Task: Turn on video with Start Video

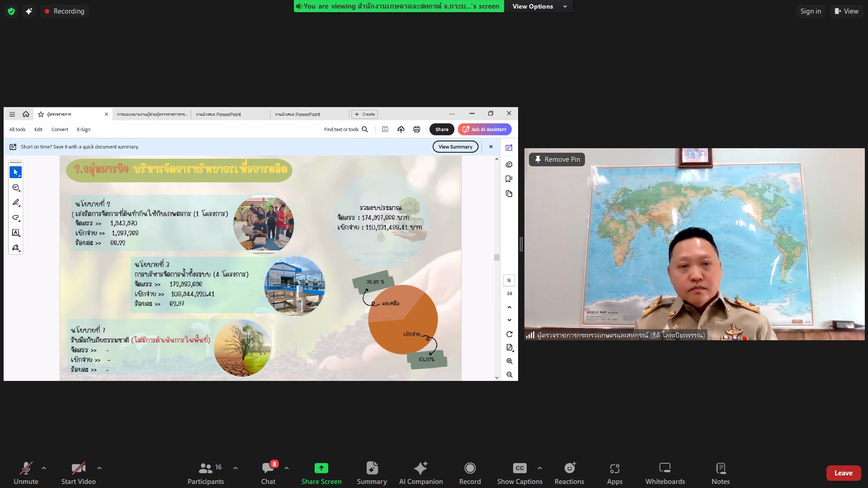Action: tap(78, 472)
